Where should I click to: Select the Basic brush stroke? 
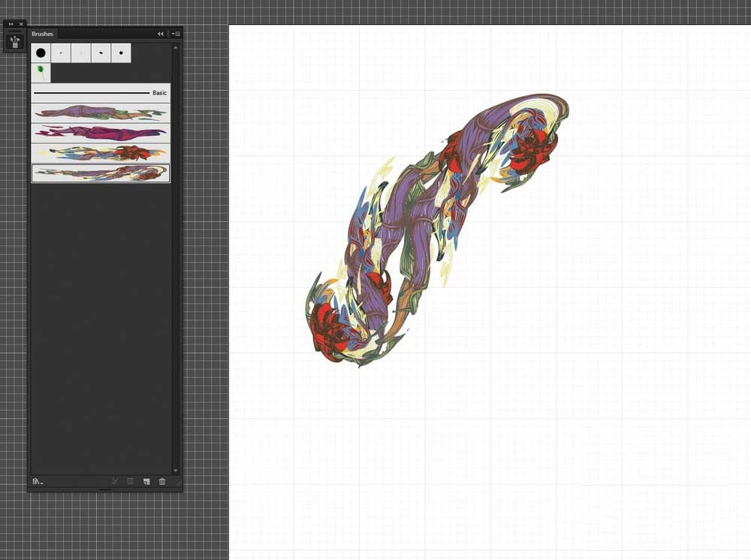tap(101, 93)
